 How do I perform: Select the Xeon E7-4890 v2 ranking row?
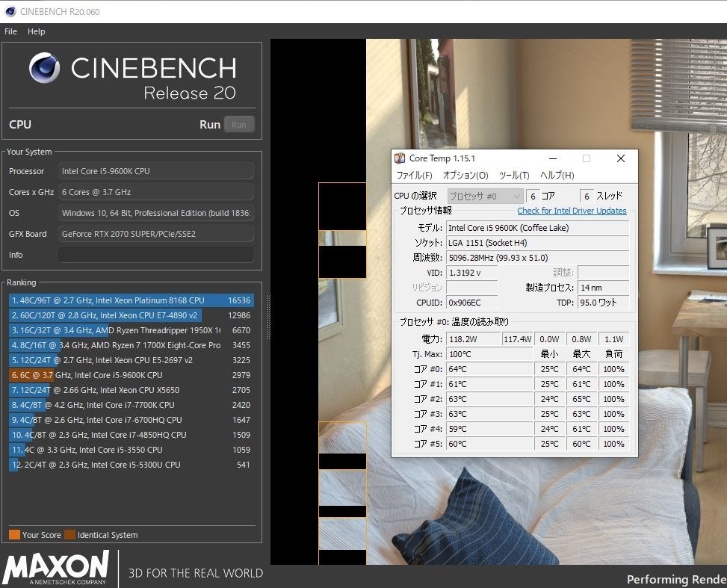pyautogui.click(x=132, y=315)
